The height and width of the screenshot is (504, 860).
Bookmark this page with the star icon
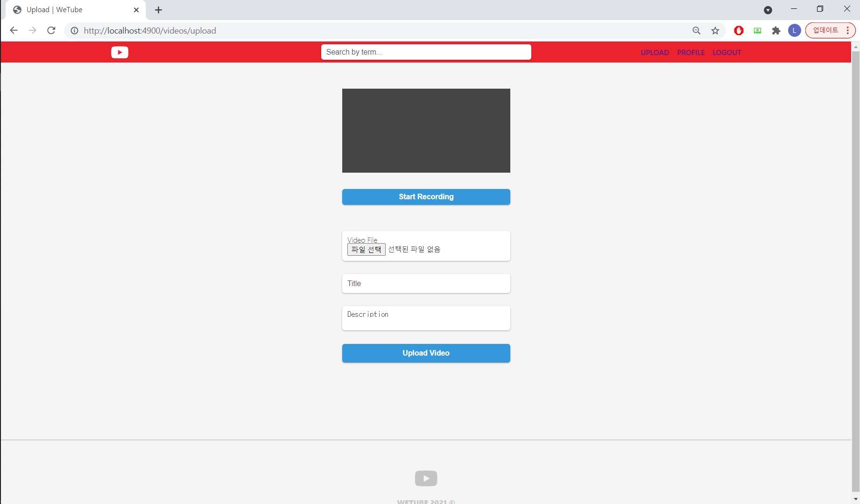coord(715,30)
